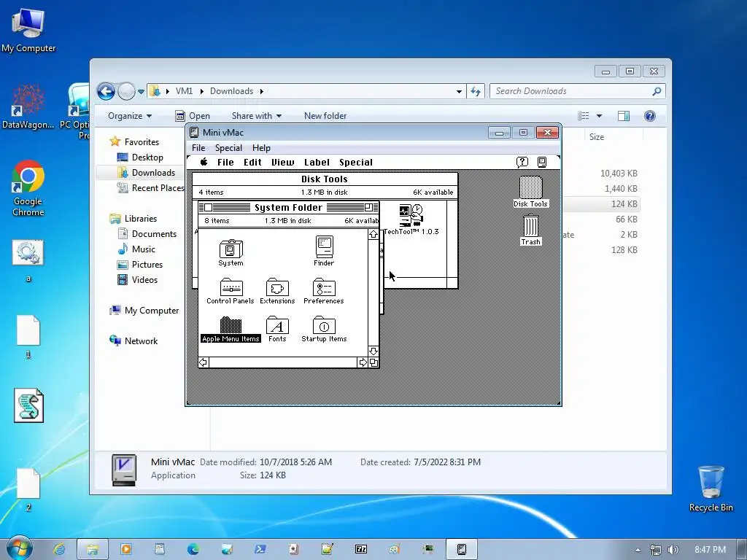The image size is (747, 560).
Task: Open the Mac Special menu
Action: click(x=356, y=163)
